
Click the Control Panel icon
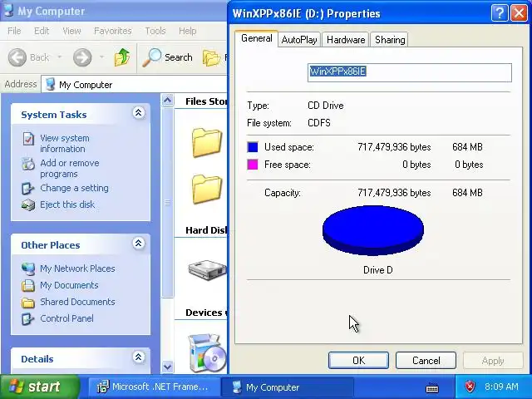point(27,319)
